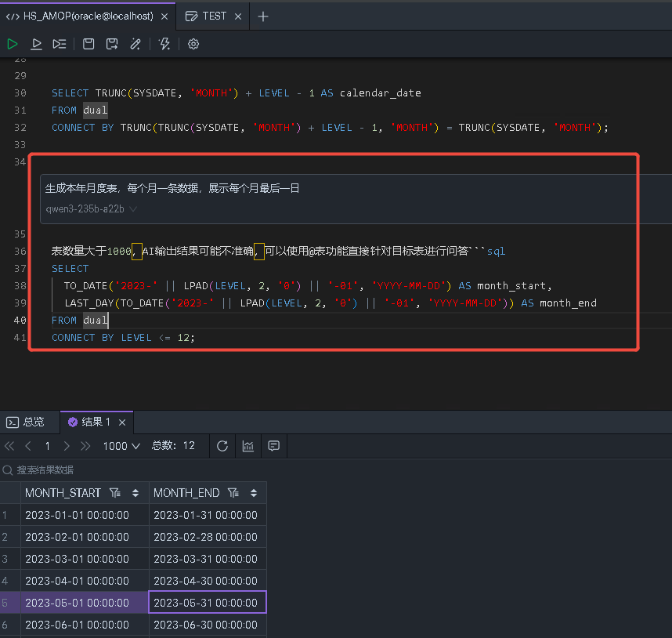
Task: Click the explain plan icon in the toolbar
Action: click(60, 44)
